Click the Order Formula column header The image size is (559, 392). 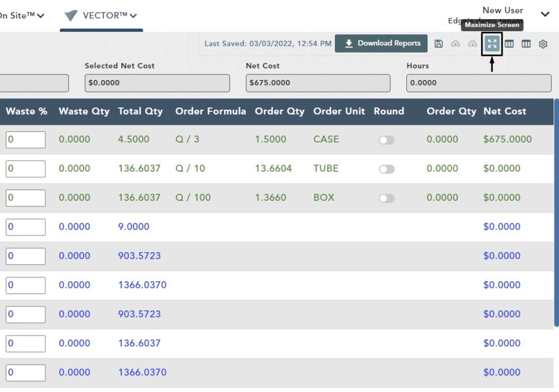coord(210,111)
